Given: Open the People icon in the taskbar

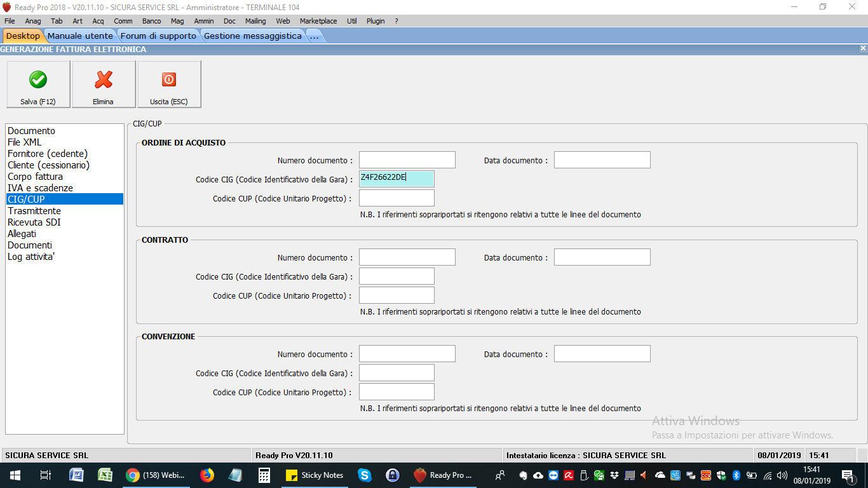Looking at the screenshot, I should coord(501,475).
